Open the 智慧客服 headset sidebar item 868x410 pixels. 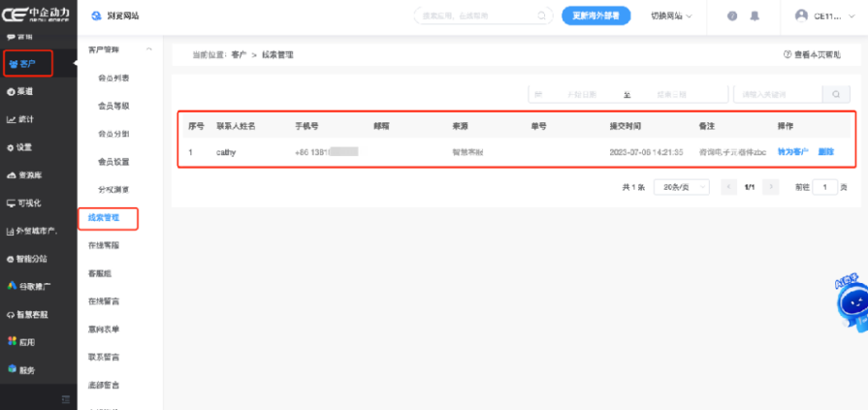coord(28,315)
